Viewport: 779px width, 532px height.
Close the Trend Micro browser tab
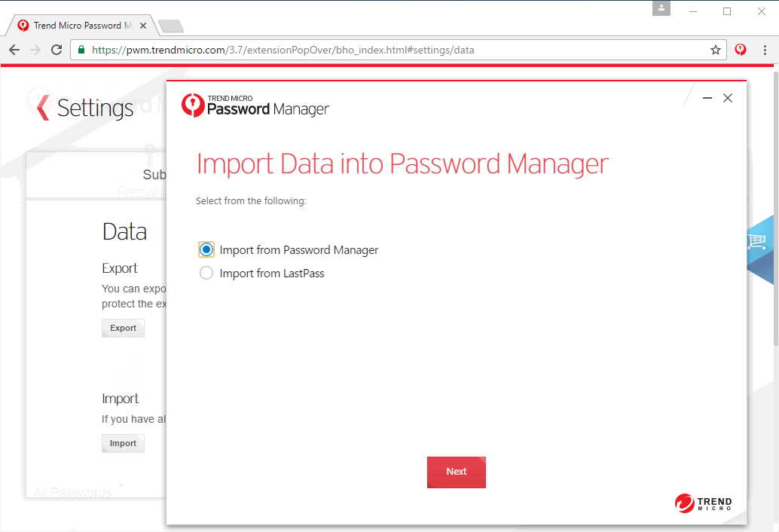click(x=144, y=26)
